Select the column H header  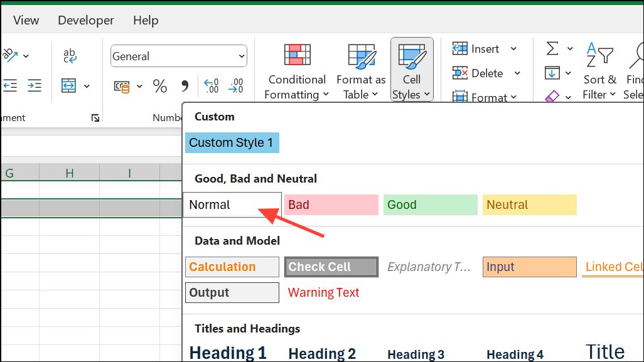pyautogui.click(x=69, y=172)
